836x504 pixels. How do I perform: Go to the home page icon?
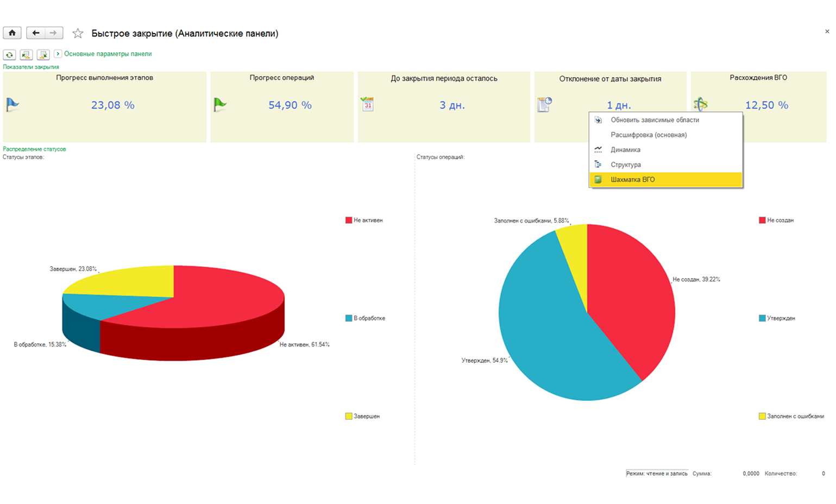tap(12, 33)
